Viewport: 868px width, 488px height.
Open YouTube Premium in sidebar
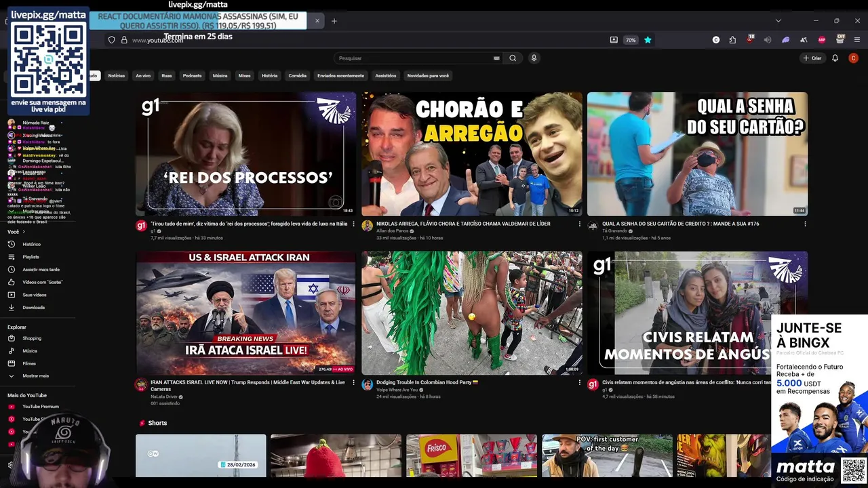(40, 407)
